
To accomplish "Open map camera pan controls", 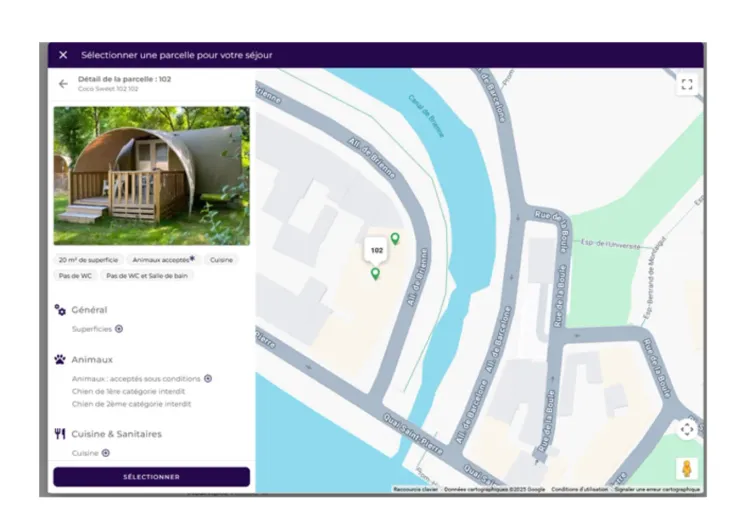I will [x=686, y=429].
